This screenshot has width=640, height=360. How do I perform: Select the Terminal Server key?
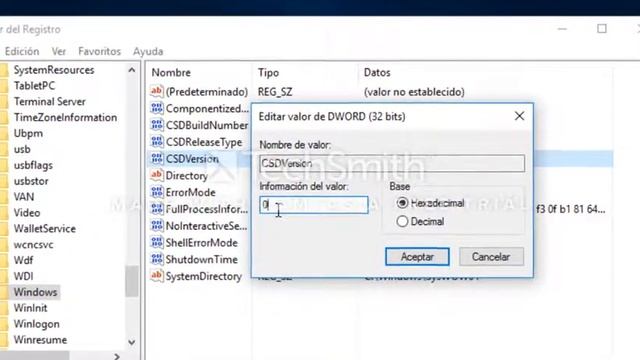click(x=50, y=102)
